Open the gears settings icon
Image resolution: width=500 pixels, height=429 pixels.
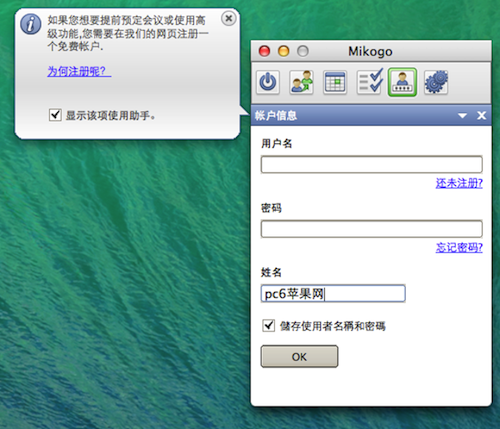tap(436, 82)
